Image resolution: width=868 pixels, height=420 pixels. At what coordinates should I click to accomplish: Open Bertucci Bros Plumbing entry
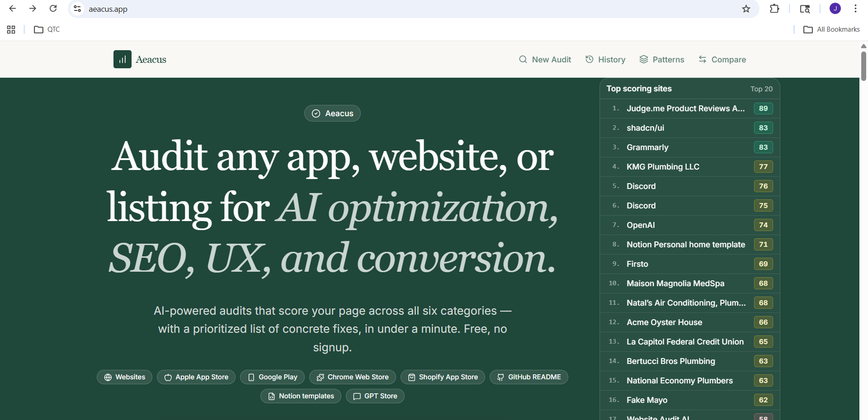[x=690, y=361]
